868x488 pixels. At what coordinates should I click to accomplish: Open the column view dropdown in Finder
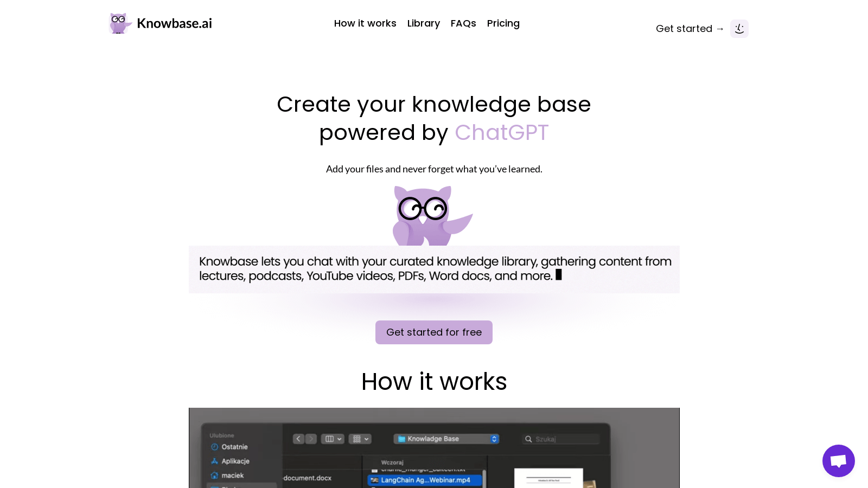(x=333, y=439)
